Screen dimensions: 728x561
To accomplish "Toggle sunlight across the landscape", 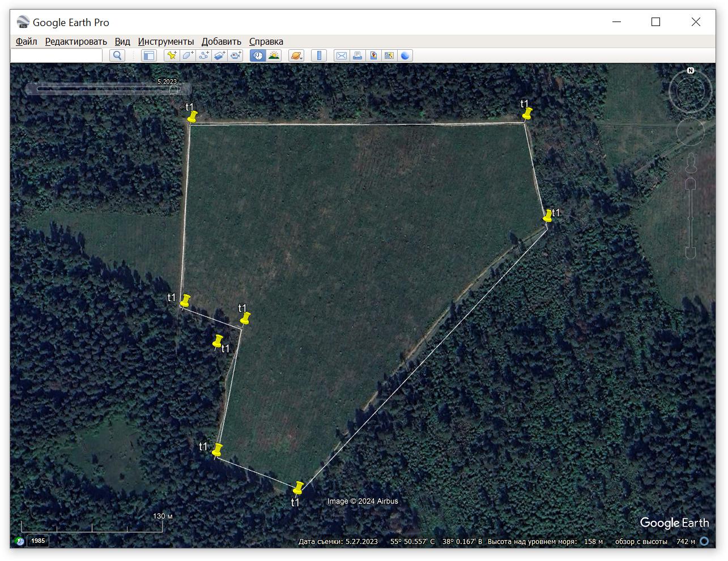I will [x=274, y=55].
